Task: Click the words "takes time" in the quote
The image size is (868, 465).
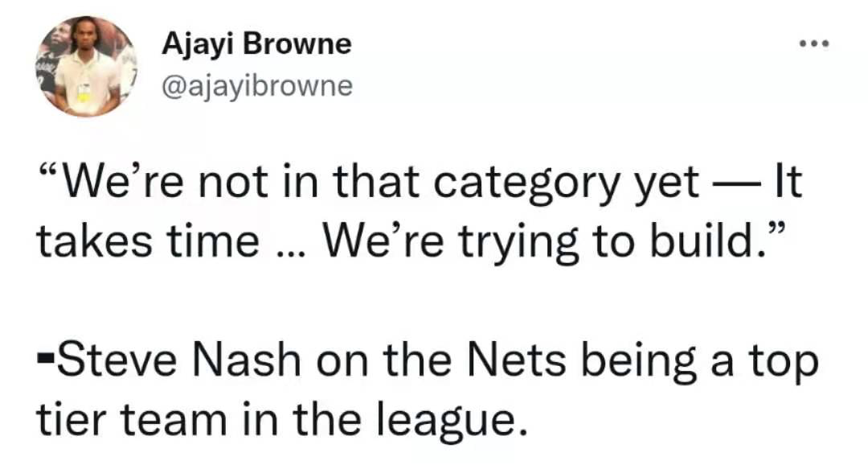Action: (148, 241)
